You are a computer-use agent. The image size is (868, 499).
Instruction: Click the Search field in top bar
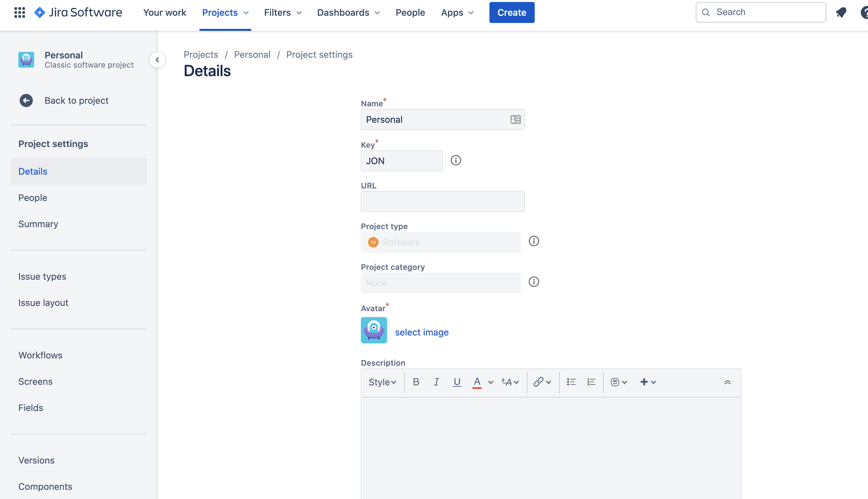click(760, 12)
